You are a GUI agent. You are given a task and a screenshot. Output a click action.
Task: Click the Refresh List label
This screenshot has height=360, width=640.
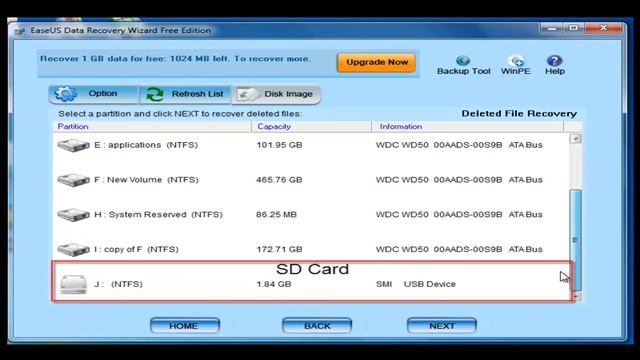198,94
